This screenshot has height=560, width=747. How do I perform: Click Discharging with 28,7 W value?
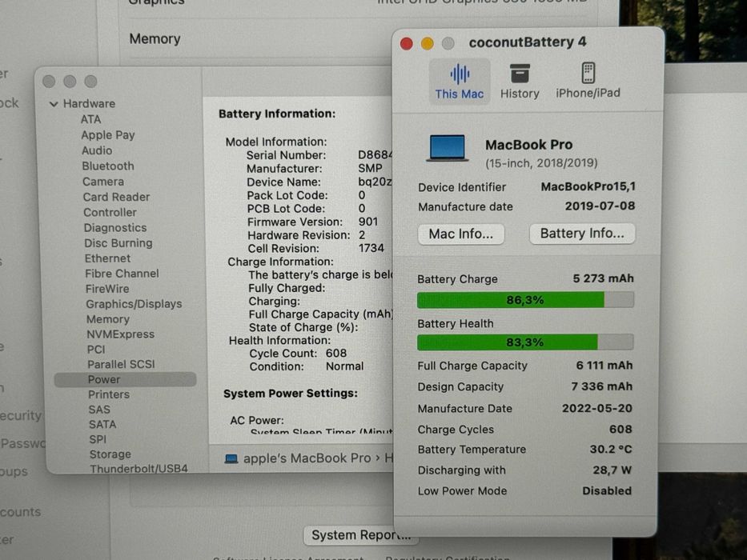tap(612, 470)
